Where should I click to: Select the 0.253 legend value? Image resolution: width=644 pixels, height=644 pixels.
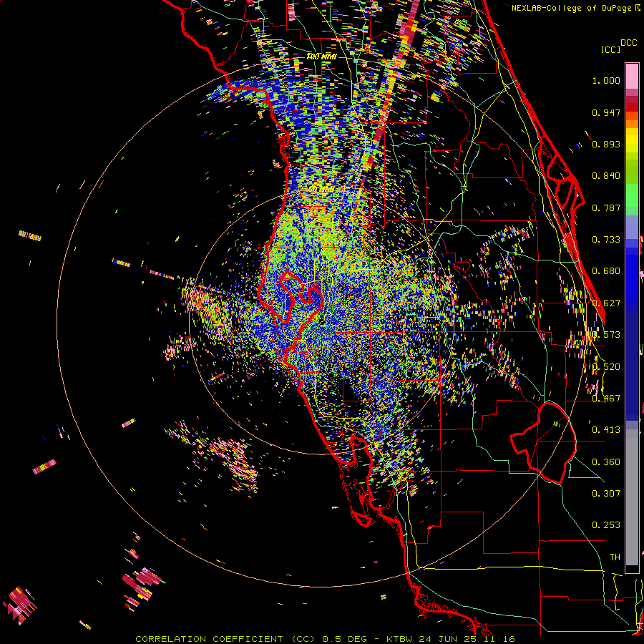[606, 525]
